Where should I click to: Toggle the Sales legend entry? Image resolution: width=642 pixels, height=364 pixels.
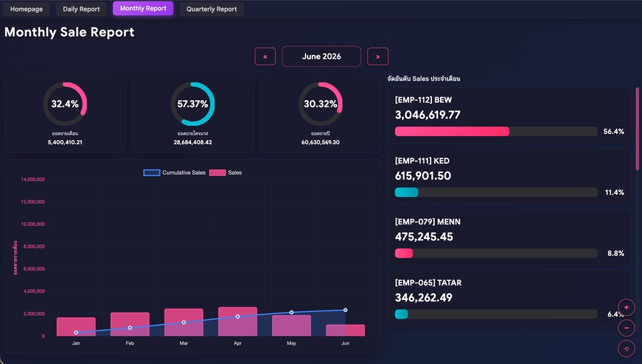click(x=225, y=172)
